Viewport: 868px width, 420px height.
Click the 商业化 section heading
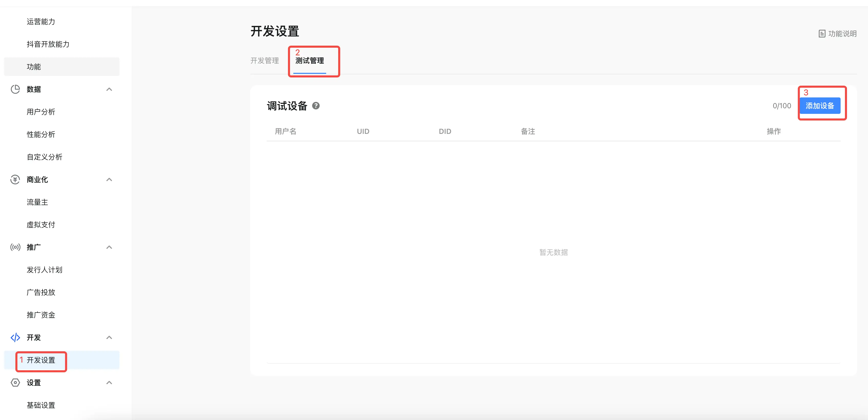coord(37,179)
